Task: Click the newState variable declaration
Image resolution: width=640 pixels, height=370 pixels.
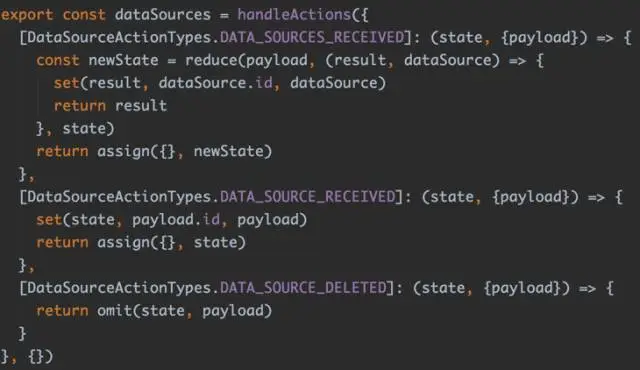Action: tap(123, 60)
